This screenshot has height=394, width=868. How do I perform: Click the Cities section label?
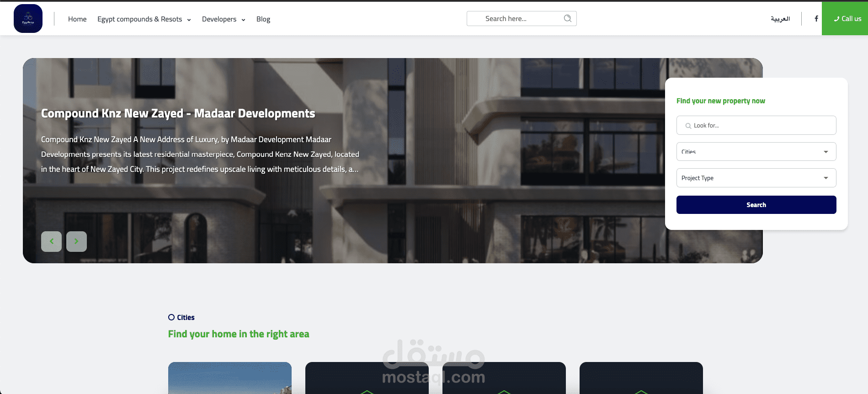coord(181,317)
